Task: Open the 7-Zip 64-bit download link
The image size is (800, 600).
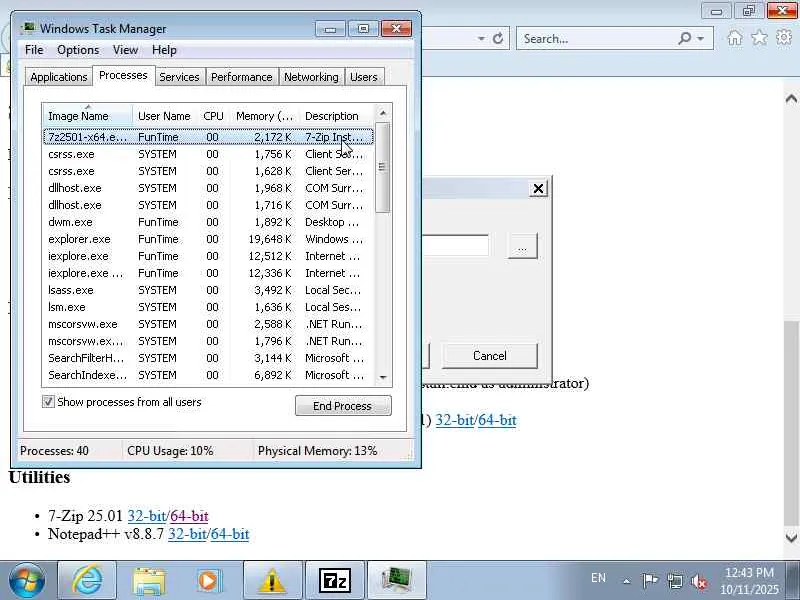Action: click(189, 516)
